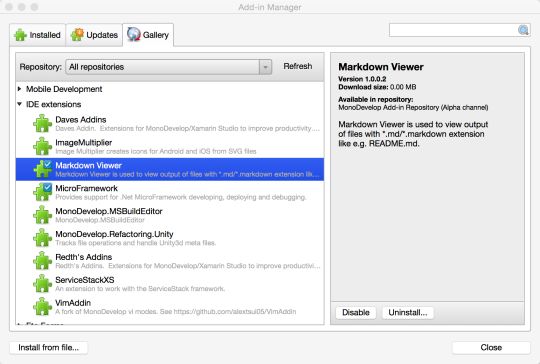Viewport: 540px width, 364px height.
Task: Click the MonoDevelop.Refactoring.Unity puzzle icon
Action: (x=42, y=238)
